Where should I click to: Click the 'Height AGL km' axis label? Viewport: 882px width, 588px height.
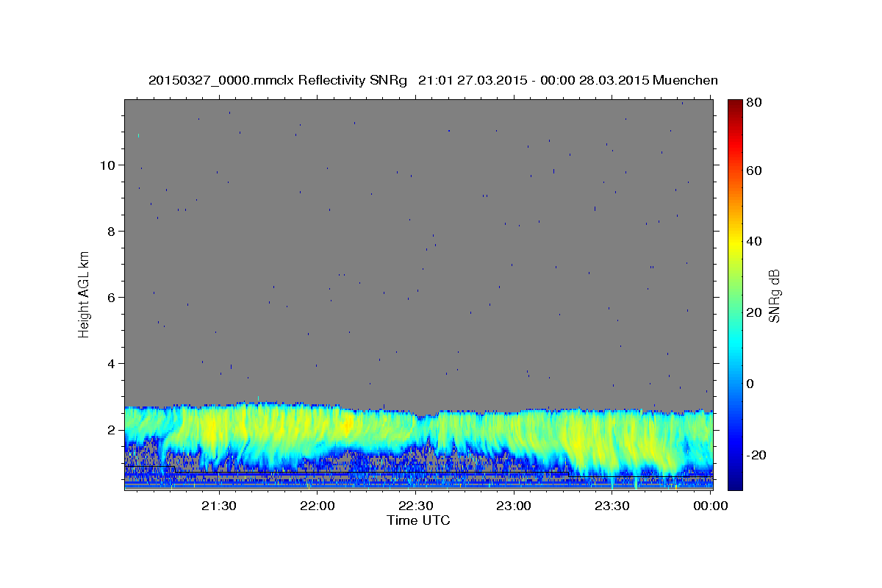click(84, 294)
